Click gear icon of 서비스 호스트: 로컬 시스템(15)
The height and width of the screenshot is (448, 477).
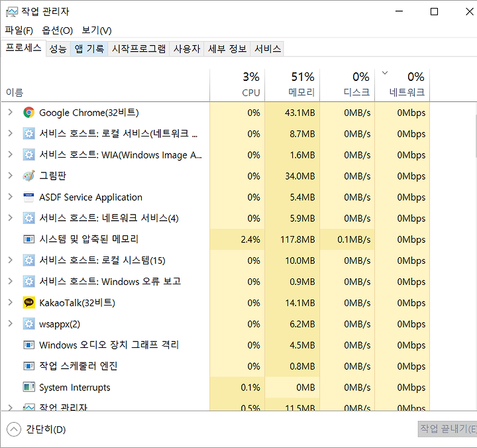(x=29, y=260)
